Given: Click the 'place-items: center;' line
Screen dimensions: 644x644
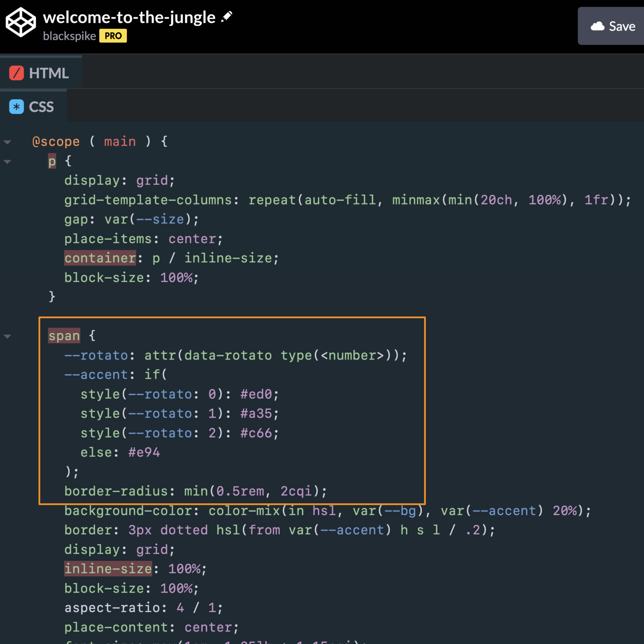Looking at the screenshot, I should (144, 239).
